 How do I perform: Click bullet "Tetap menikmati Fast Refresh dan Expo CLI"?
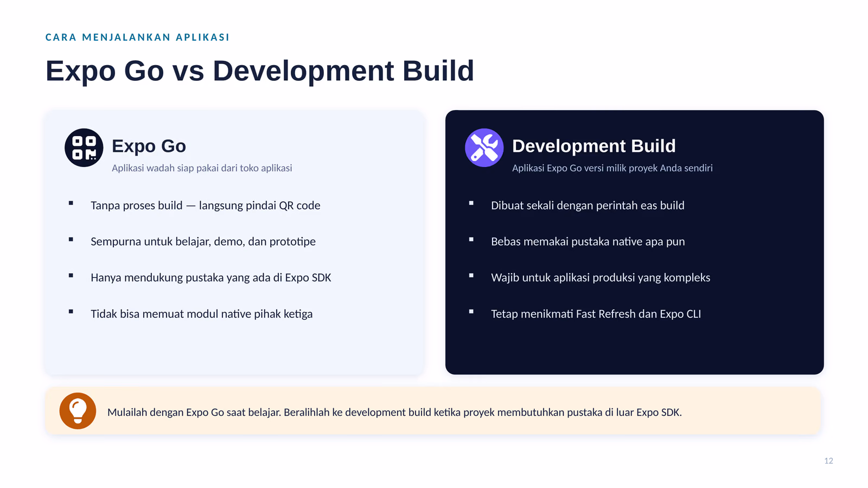596,314
